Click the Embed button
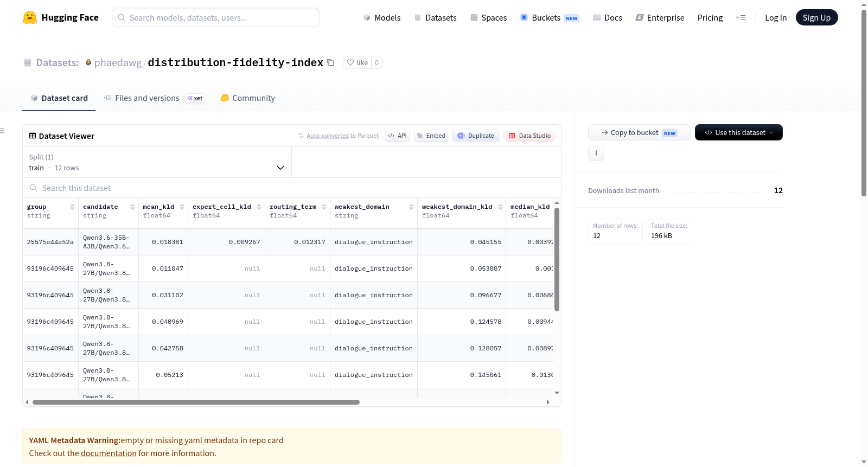The height and width of the screenshot is (467, 868). [431, 136]
